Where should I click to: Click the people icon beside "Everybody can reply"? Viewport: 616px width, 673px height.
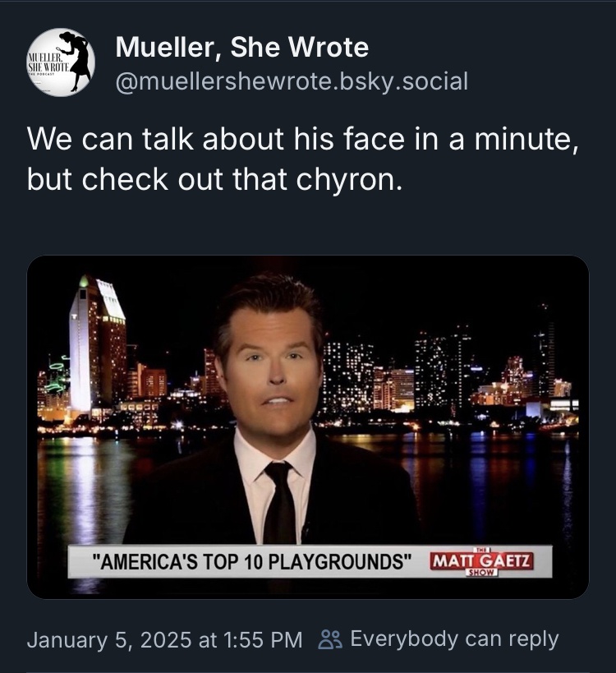pyautogui.click(x=329, y=639)
